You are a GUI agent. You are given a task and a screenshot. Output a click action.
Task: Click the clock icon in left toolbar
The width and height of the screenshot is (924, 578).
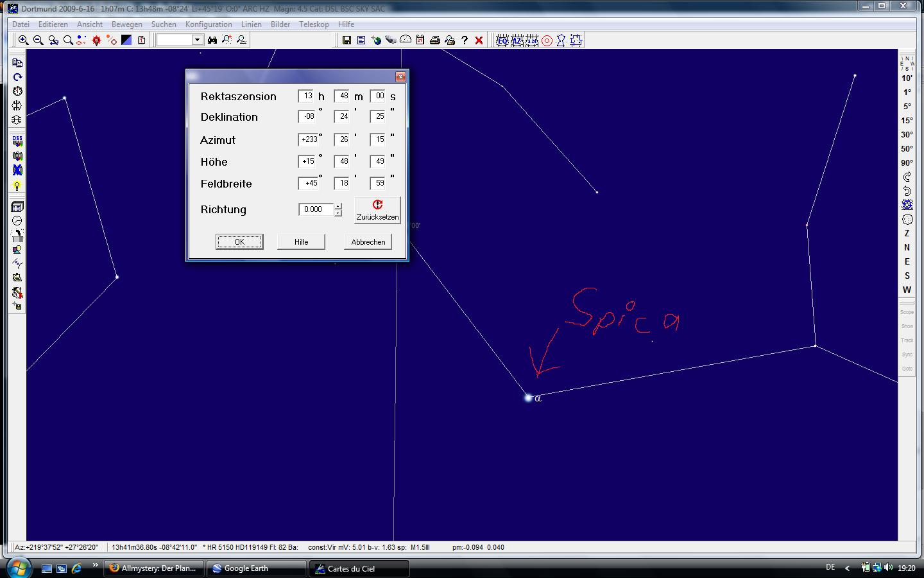pyautogui.click(x=17, y=220)
